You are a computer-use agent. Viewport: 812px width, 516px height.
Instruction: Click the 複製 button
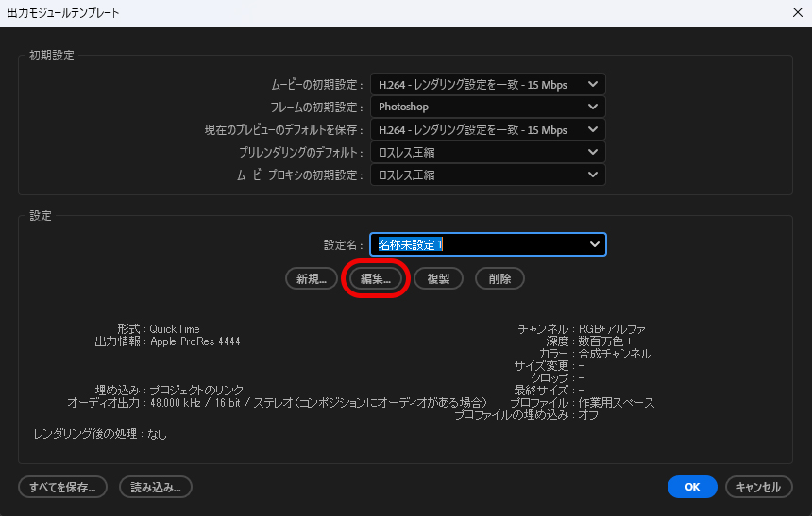point(438,279)
